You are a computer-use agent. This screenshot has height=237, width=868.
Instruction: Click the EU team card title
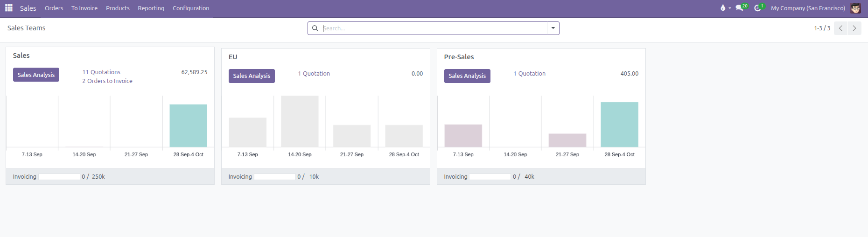point(233,57)
